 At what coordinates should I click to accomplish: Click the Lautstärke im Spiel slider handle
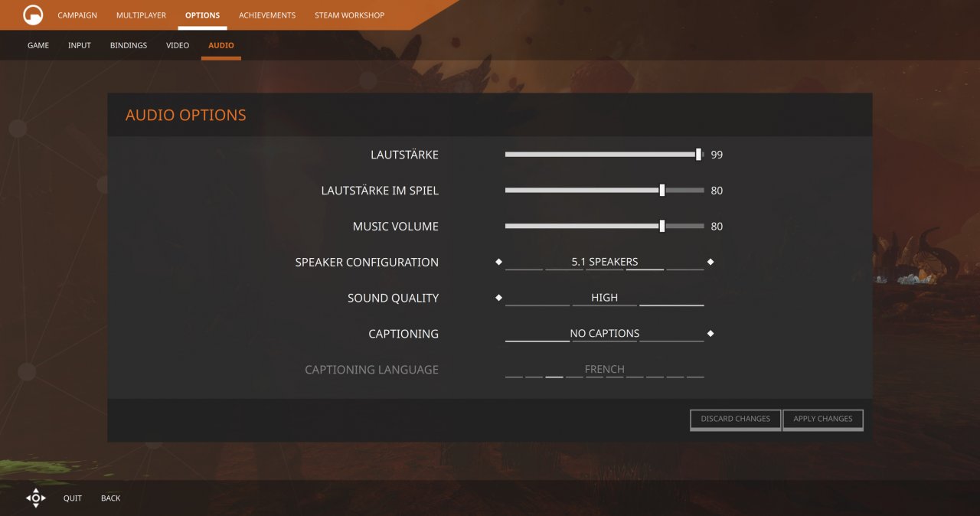(662, 191)
